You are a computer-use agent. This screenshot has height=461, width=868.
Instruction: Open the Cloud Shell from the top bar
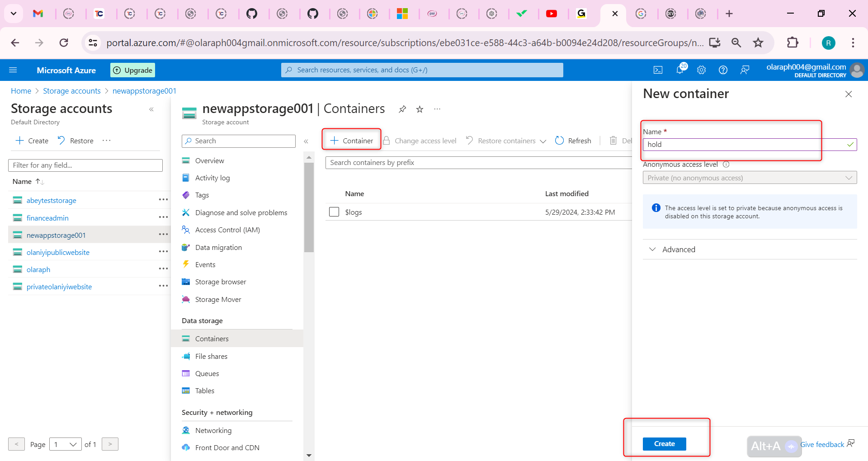point(658,70)
